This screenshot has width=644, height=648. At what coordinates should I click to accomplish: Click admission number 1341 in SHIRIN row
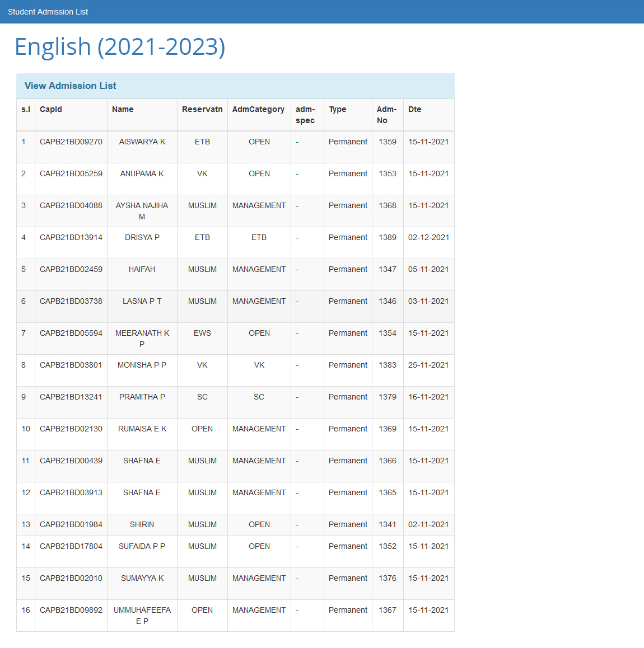pos(388,524)
